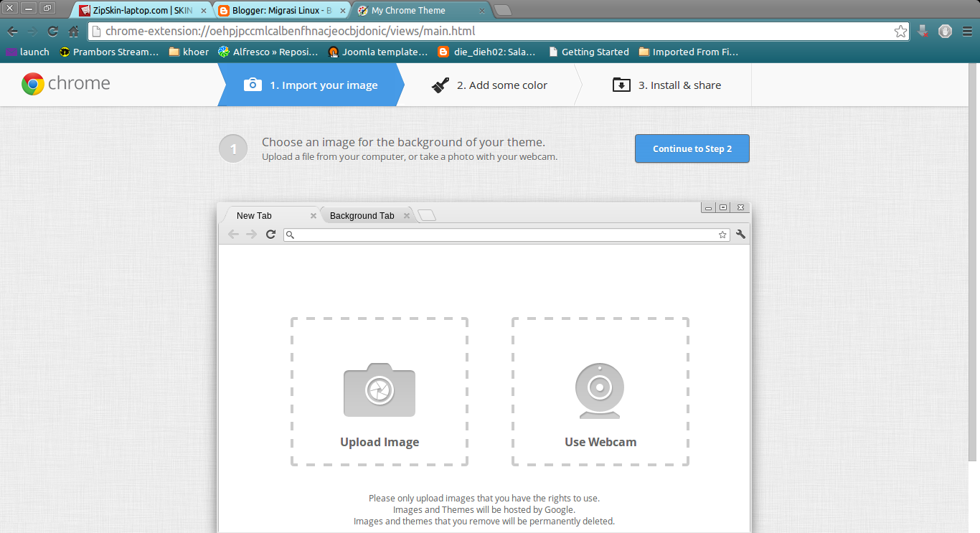Click the browser forward arrow
Screen dimensions: 980x533
[32, 32]
